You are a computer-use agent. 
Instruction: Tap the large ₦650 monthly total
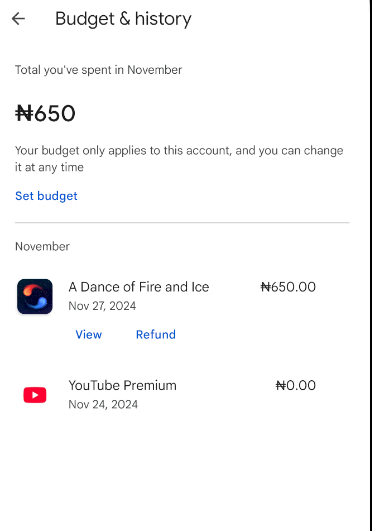pyautogui.click(x=45, y=113)
